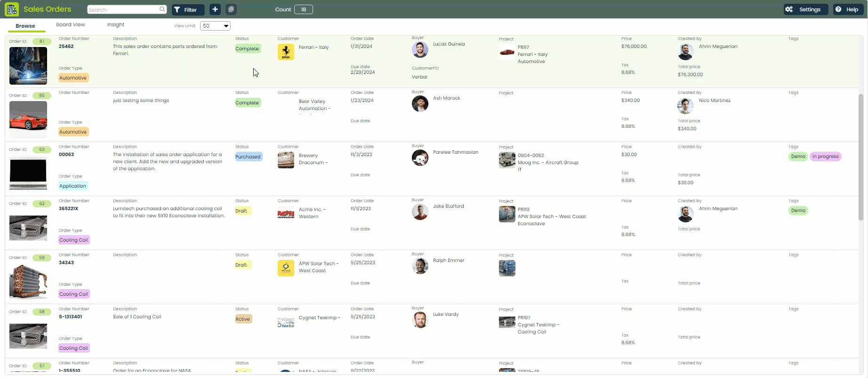Click Nico Martinez's creator avatar
Screen dimensions: 868x378
(685, 106)
